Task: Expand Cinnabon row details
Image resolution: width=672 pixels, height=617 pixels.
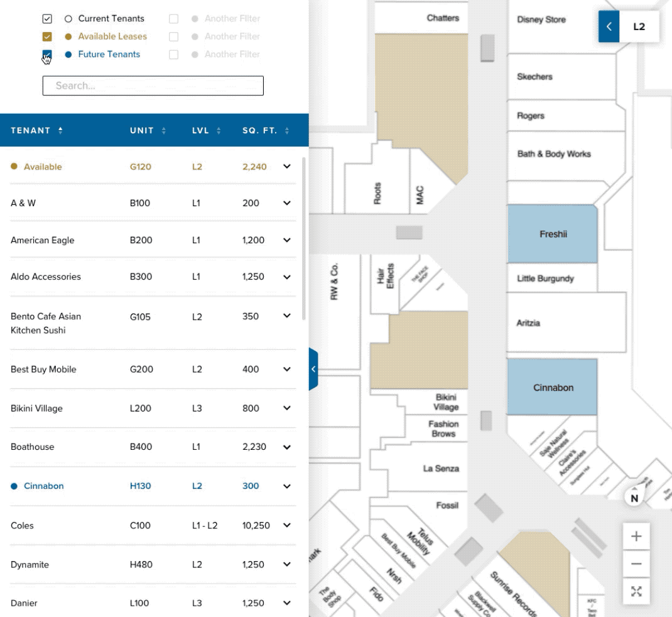Action: point(287,486)
